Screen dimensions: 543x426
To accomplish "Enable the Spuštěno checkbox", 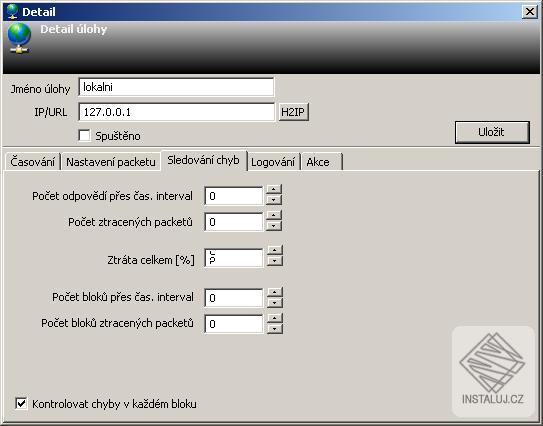I will tap(84, 135).
